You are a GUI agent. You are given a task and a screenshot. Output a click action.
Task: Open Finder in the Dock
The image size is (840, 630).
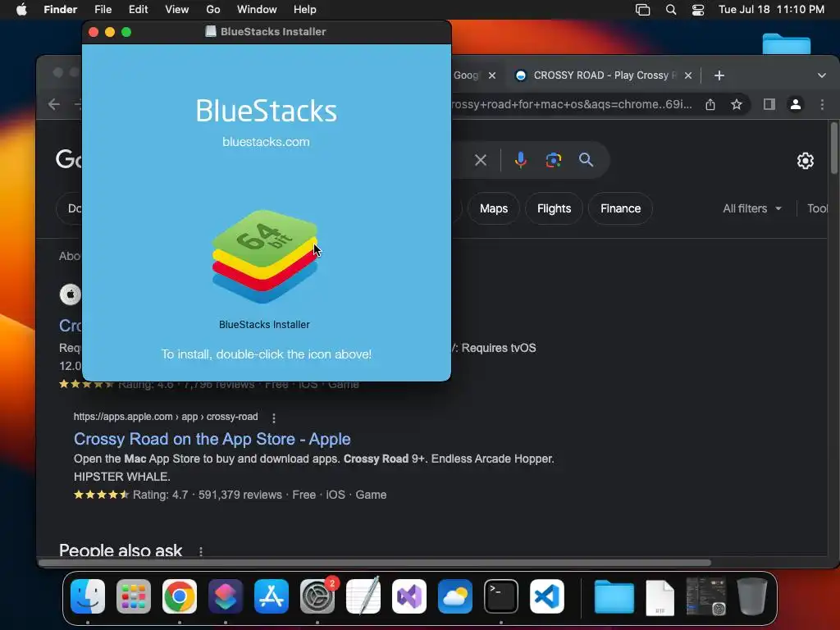coord(88,596)
